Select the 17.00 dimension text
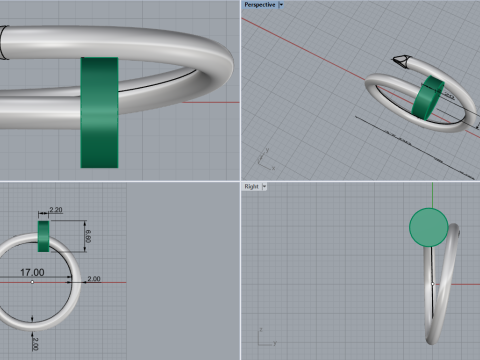 (x=32, y=273)
